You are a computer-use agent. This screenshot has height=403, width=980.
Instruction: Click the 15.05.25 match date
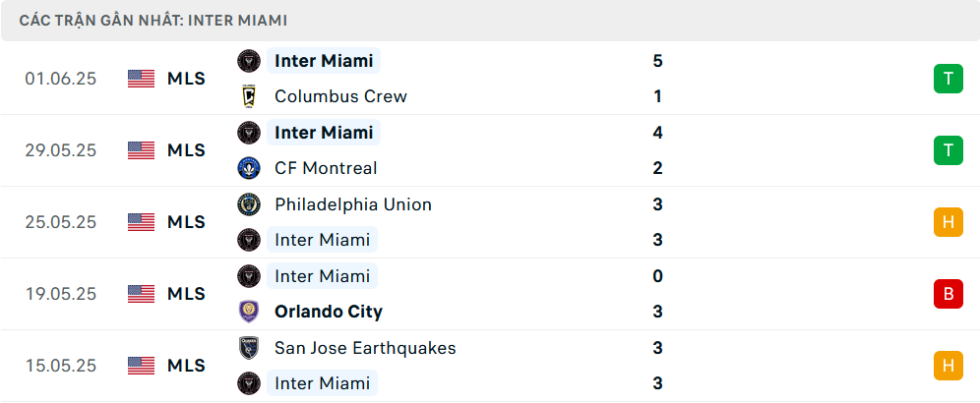(61, 366)
